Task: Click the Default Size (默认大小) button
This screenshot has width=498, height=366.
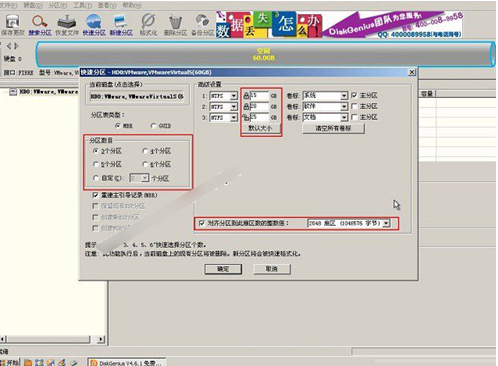Action: click(260, 128)
